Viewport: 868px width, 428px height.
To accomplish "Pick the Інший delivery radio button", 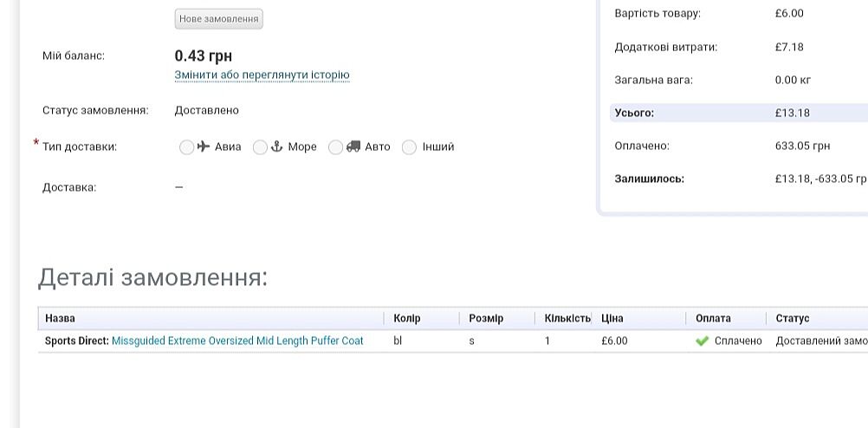I will [410, 147].
